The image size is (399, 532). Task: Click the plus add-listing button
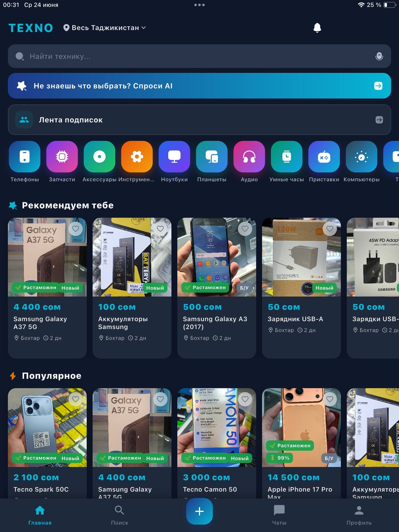[199, 511]
